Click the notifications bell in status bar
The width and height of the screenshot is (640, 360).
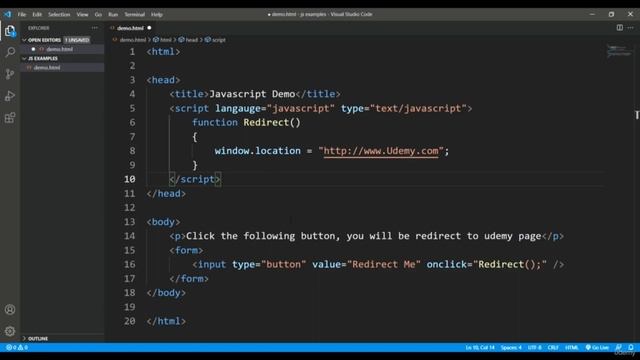tap(631, 347)
